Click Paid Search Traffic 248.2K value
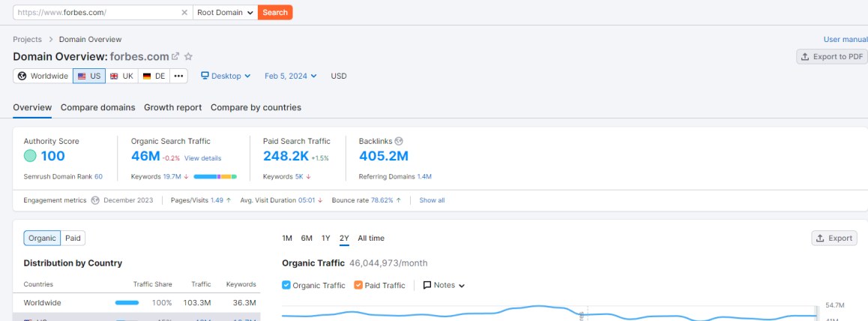The height and width of the screenshot is (321, 868). [286, 156]
